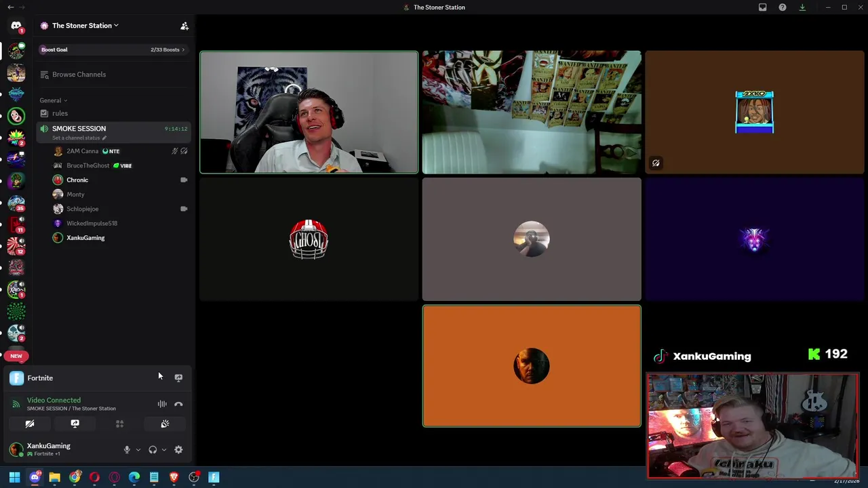Open headphone output options chevron
Viewport: 868px width, 488px height.
click(x=163, y=449)
